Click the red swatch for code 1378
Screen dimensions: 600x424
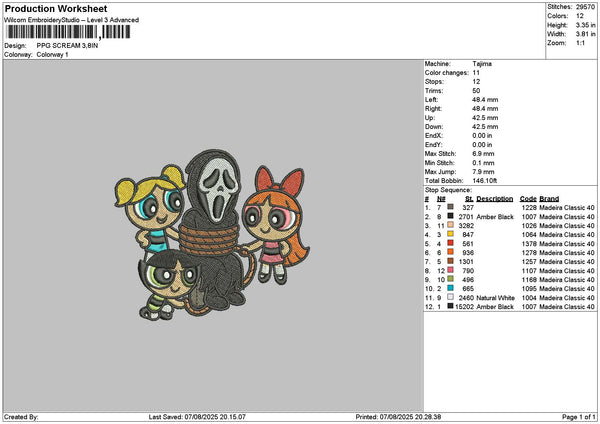pos(450,243)
